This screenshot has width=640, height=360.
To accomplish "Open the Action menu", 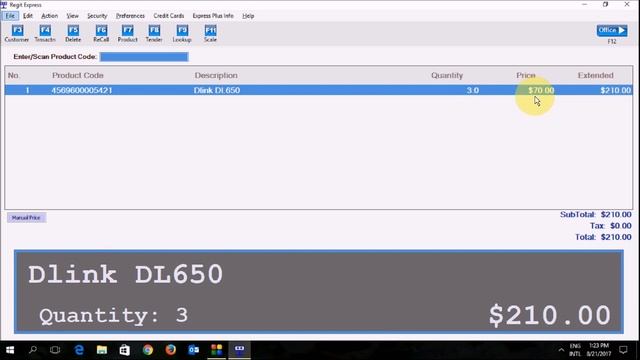I will coord(49,16).
